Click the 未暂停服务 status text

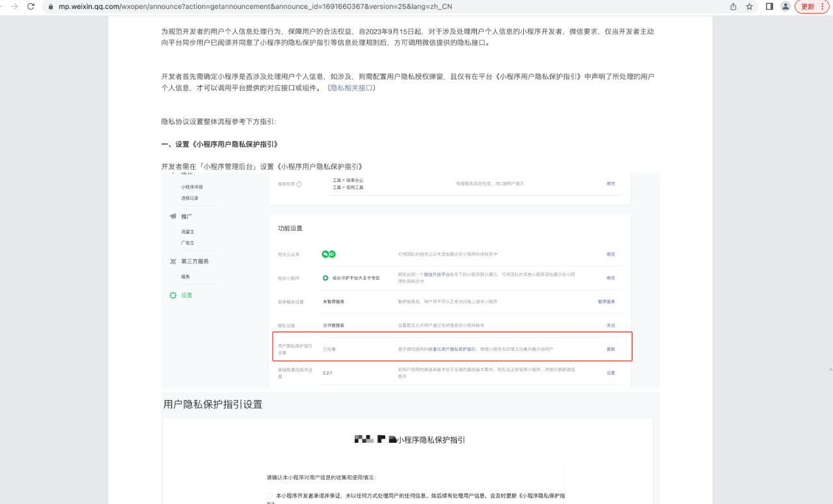334,302
